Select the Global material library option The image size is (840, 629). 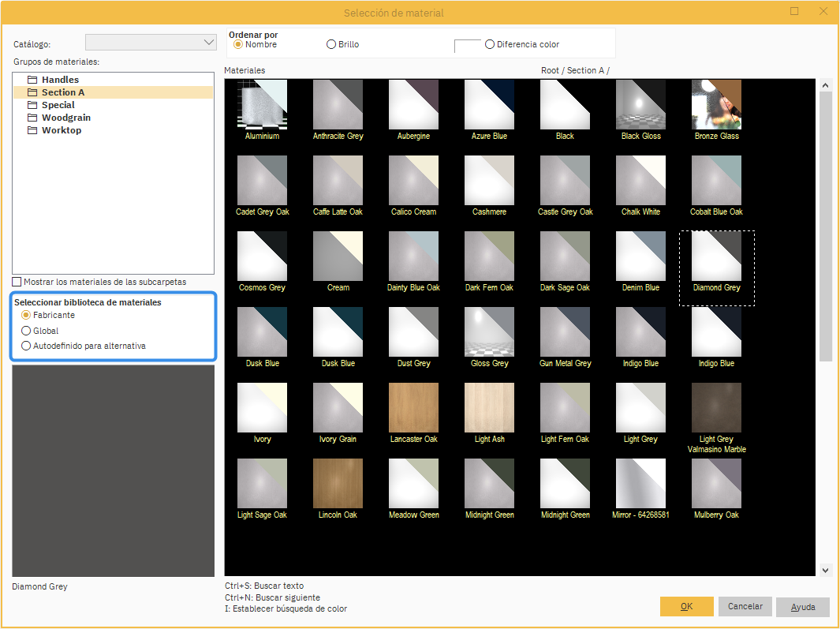27,331
